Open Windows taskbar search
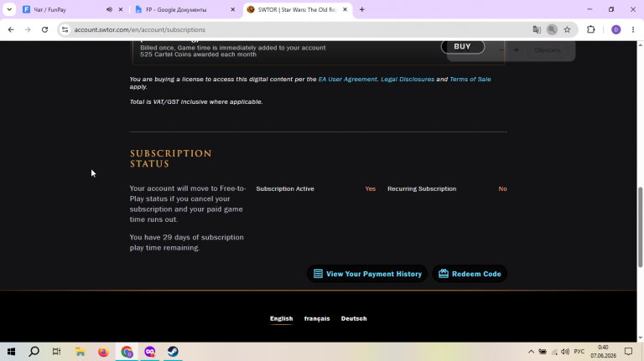The image size is (644, 361). click(34, 352)
